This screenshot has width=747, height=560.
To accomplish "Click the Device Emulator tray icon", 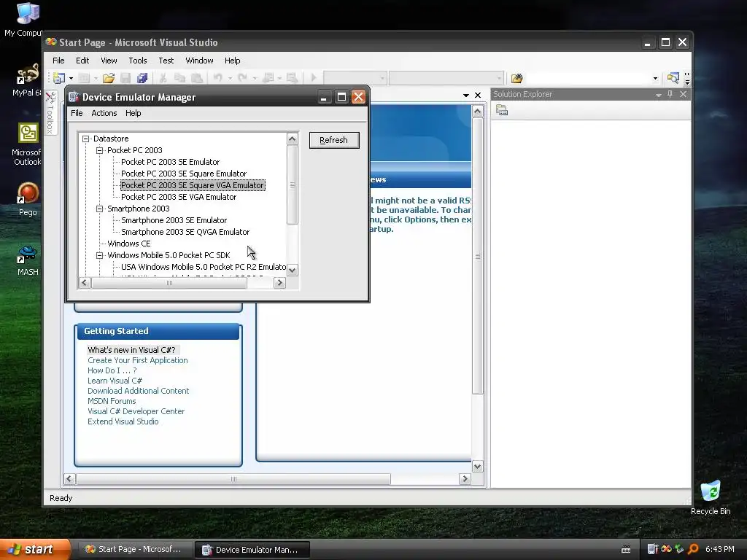I will click(653, 549).
